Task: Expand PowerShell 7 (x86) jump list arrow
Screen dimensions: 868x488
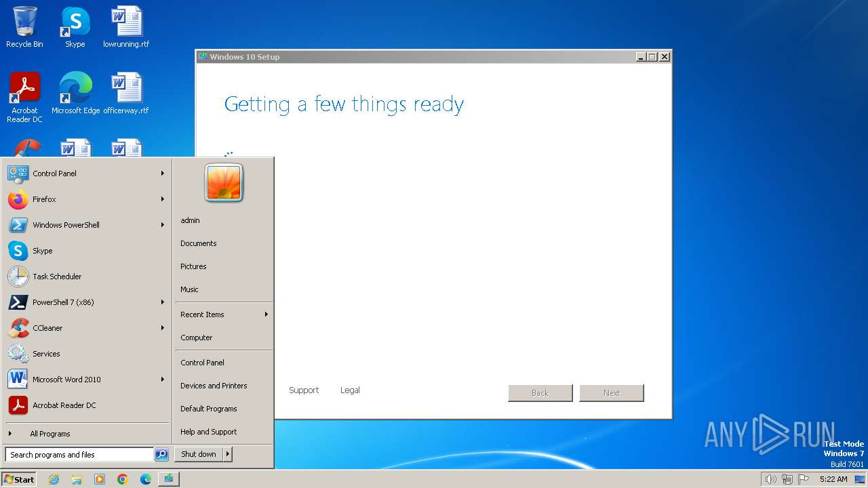Action: coord(163,302)
